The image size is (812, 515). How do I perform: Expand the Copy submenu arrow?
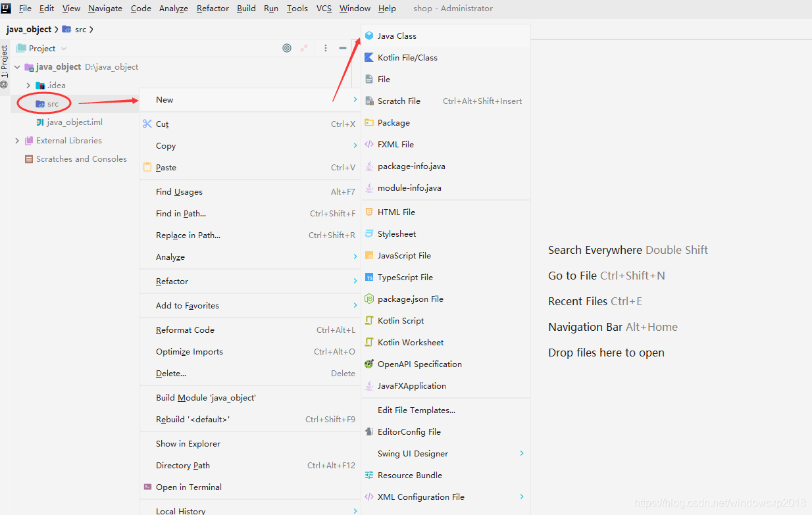[x=355, y=145]
